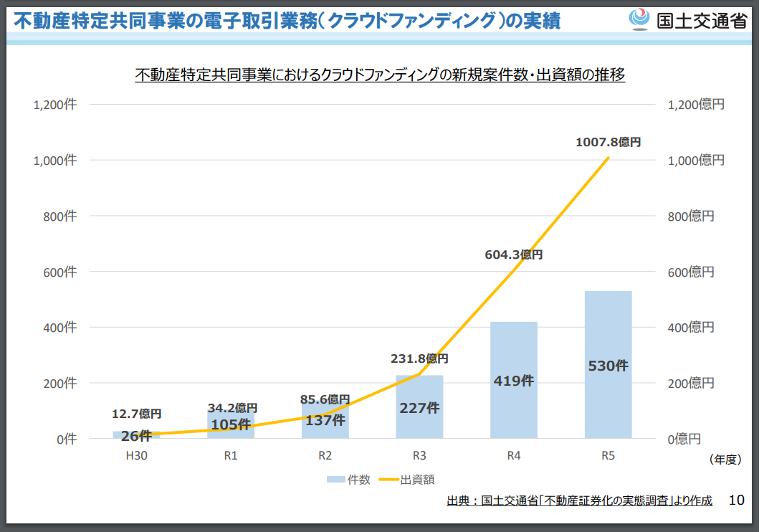Viewport: 759px width, 532px height.
Task: Click the 231.8億円 data label
Action: (419, 358)
